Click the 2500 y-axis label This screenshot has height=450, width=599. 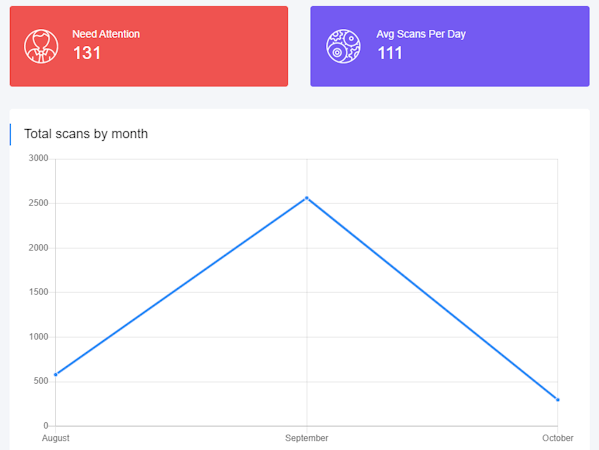(x=39, y=203)
